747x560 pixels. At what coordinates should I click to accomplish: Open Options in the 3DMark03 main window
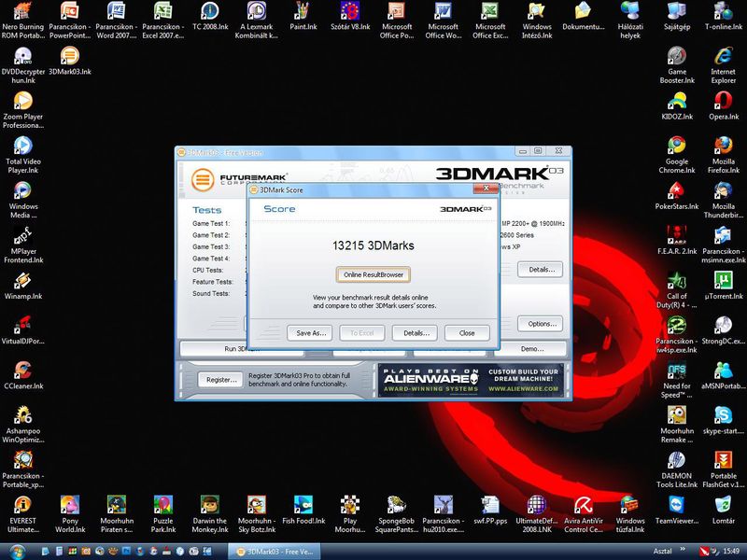coord(541,324)
